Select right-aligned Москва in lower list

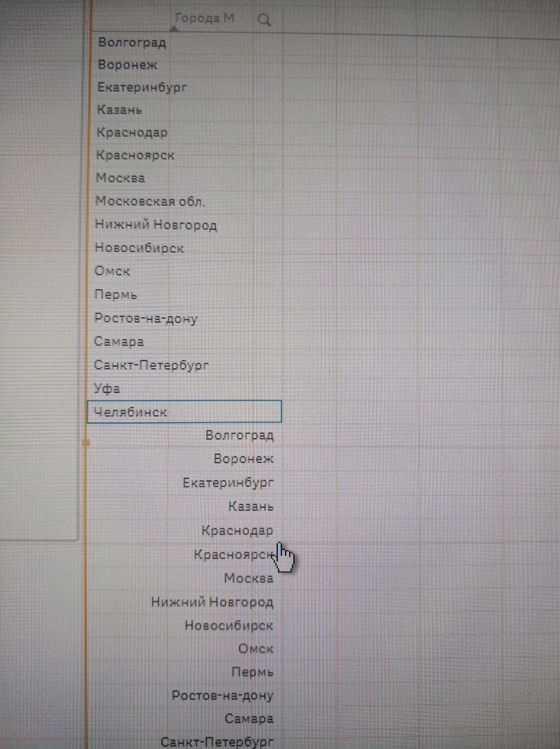coord(249,578)
